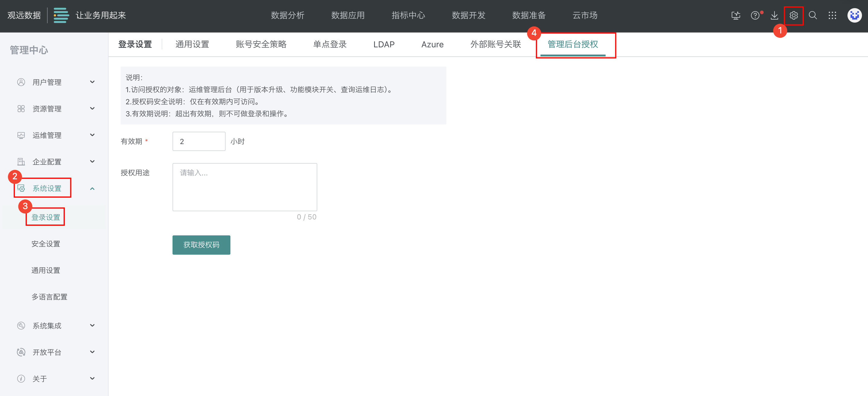The image size is (868, 396).
Task: Open the LDAP tab
Action: [x=384, y=44]
